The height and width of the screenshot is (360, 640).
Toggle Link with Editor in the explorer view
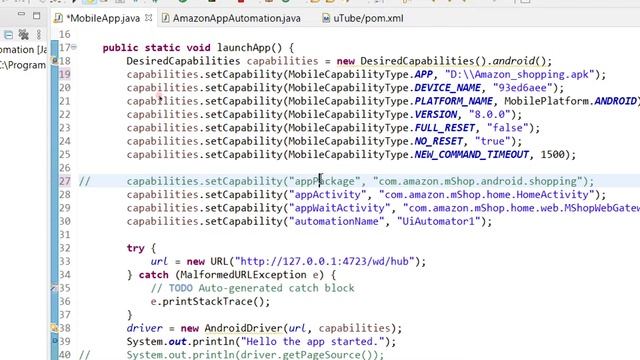24,35
